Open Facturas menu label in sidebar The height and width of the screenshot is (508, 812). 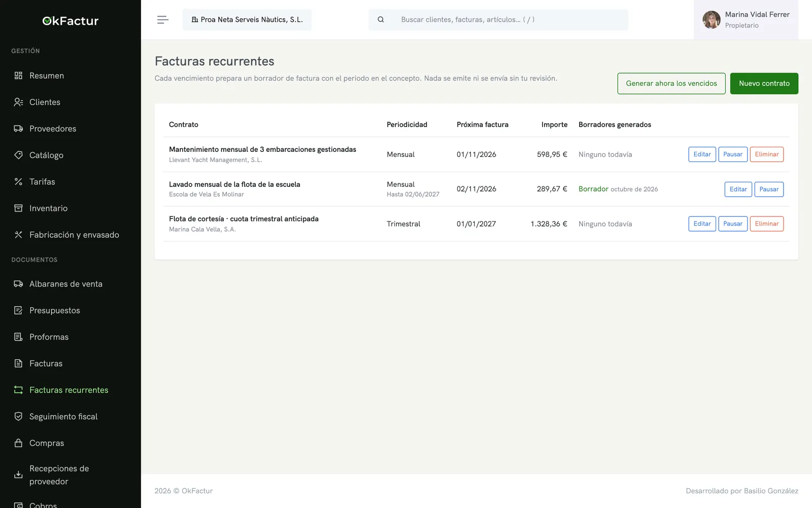point(46,363)
